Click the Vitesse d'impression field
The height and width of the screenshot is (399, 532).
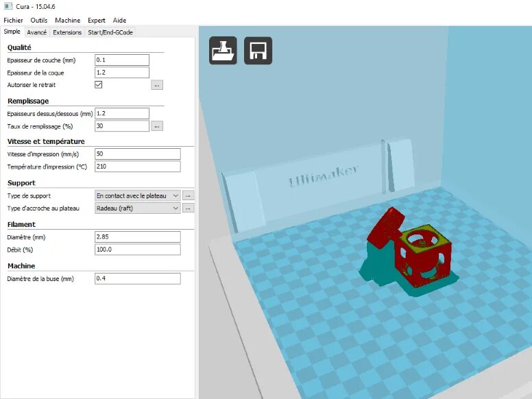[x=137, y=154]
